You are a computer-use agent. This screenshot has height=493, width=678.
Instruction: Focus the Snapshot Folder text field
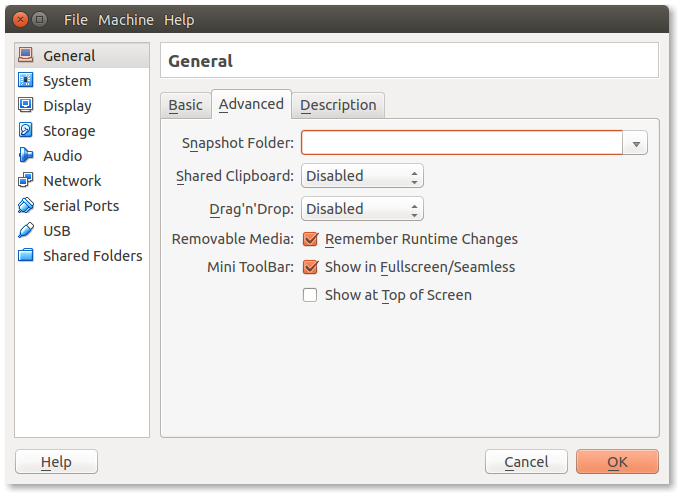[x=461, y=143]
